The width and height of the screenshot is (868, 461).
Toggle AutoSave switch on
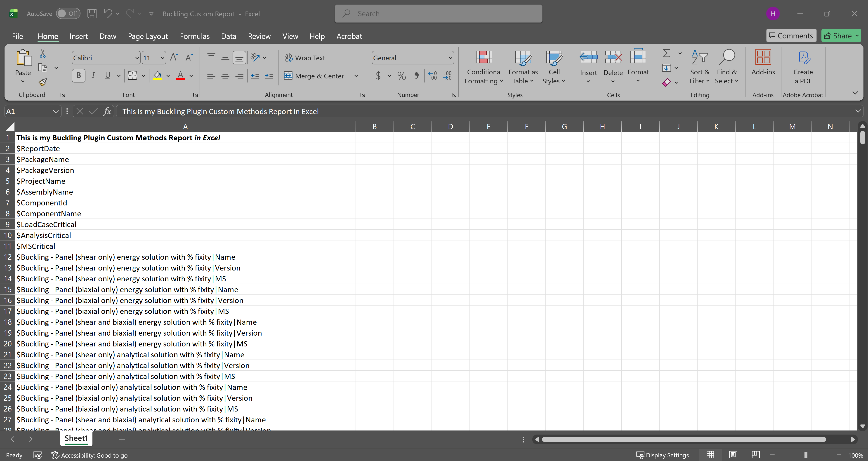68,14
